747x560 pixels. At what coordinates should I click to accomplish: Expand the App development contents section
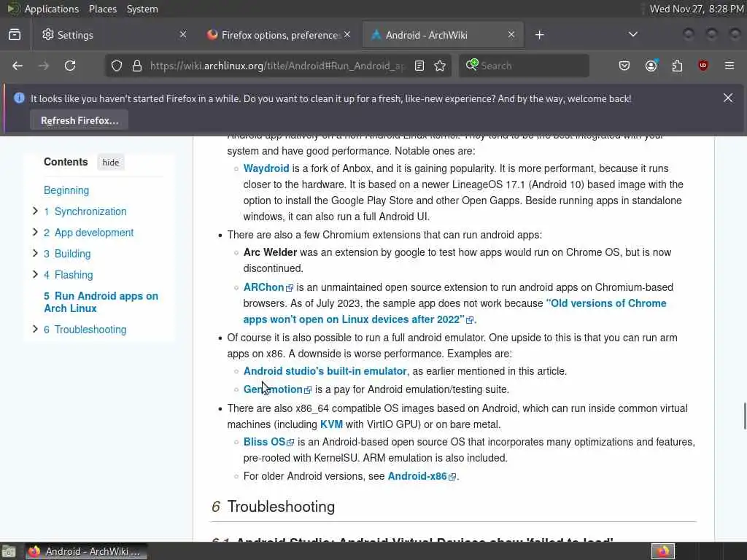pos(35,232)
